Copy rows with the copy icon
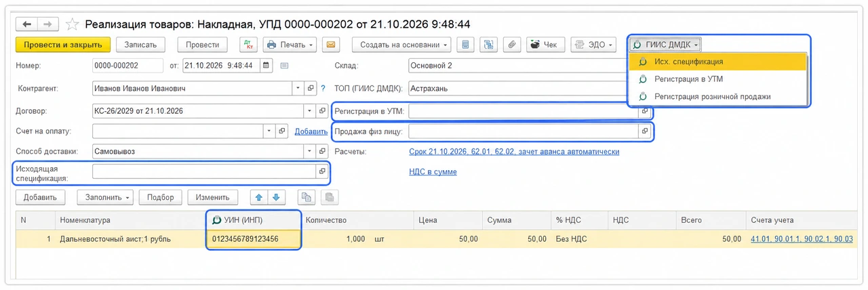The height and width of the screenshot is (290, 868). [x=307, y=197]
